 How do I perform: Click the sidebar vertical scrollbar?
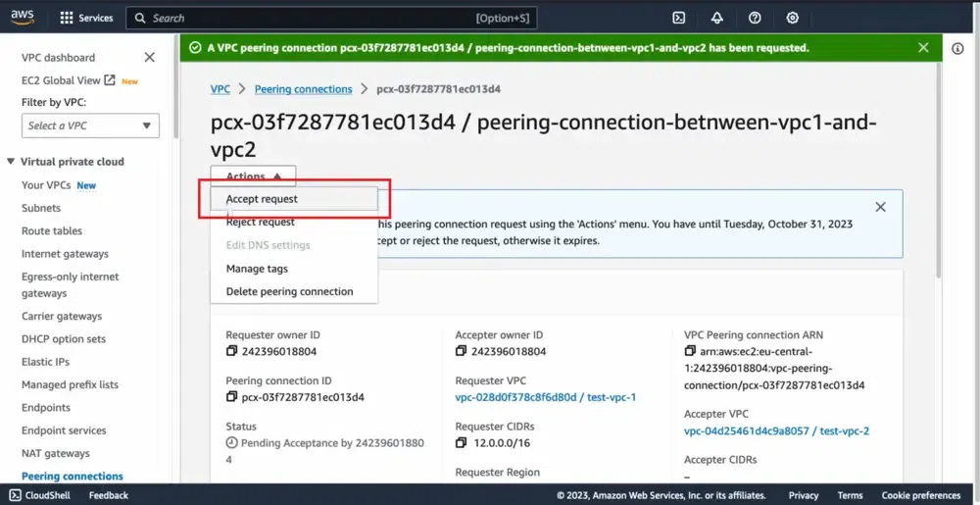176,85
